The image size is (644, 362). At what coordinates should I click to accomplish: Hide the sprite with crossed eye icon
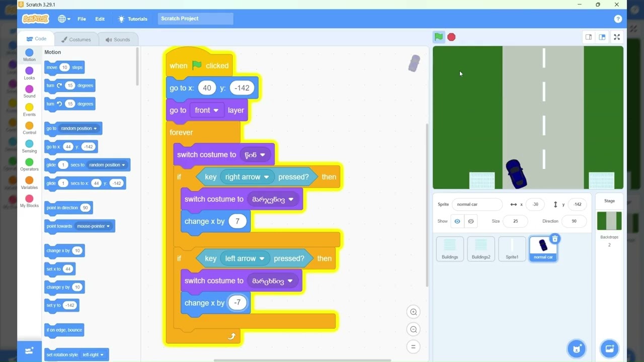[x=471, y=221]
